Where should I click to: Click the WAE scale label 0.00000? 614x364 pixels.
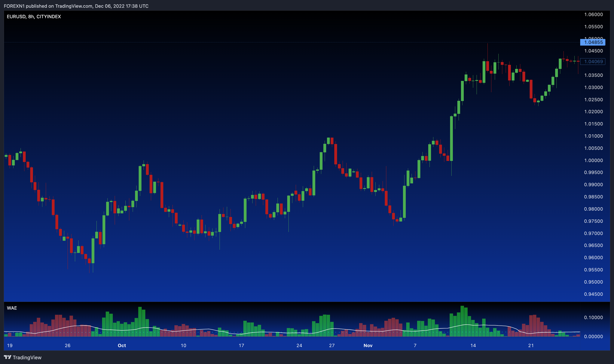pyautogui.click(x=593, y=337)
